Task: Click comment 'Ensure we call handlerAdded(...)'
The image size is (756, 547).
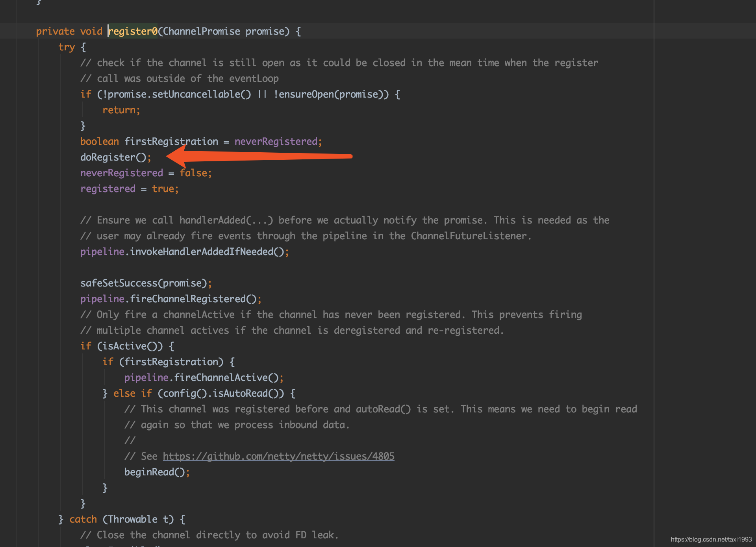Action: (345, 220)
